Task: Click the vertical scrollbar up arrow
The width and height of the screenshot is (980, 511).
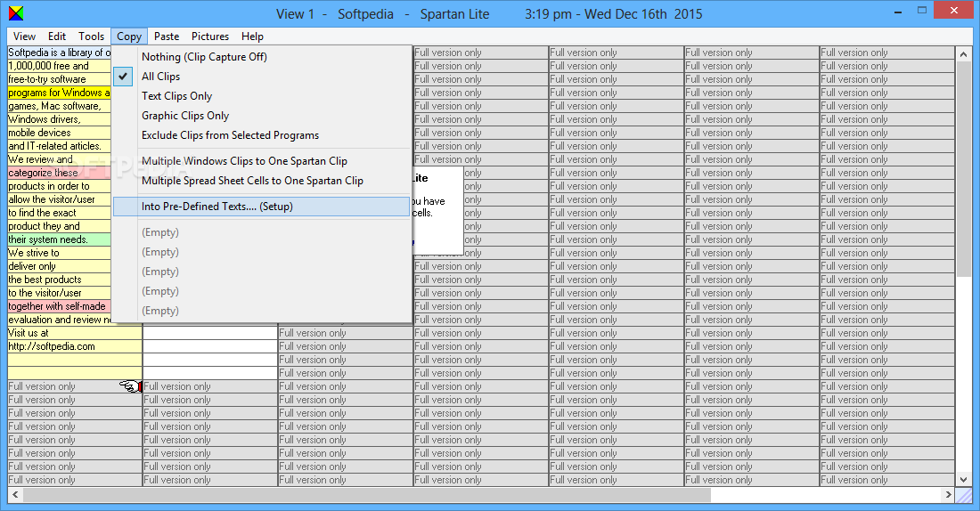Action: pyautogui.click(x=964, y=54)
